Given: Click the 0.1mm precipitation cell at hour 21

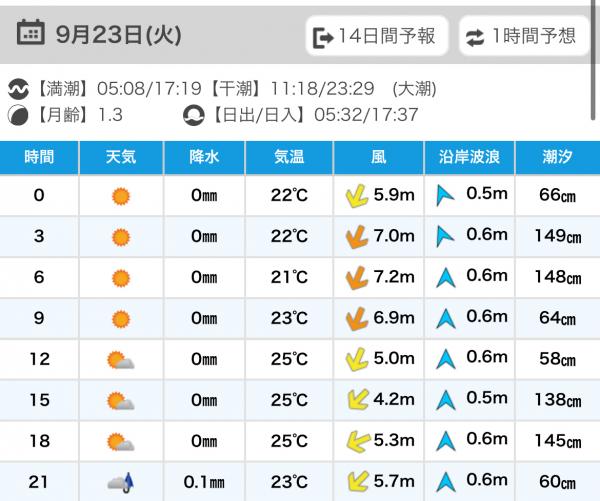Looking at the screenshot, I should [x=204, y=483].
